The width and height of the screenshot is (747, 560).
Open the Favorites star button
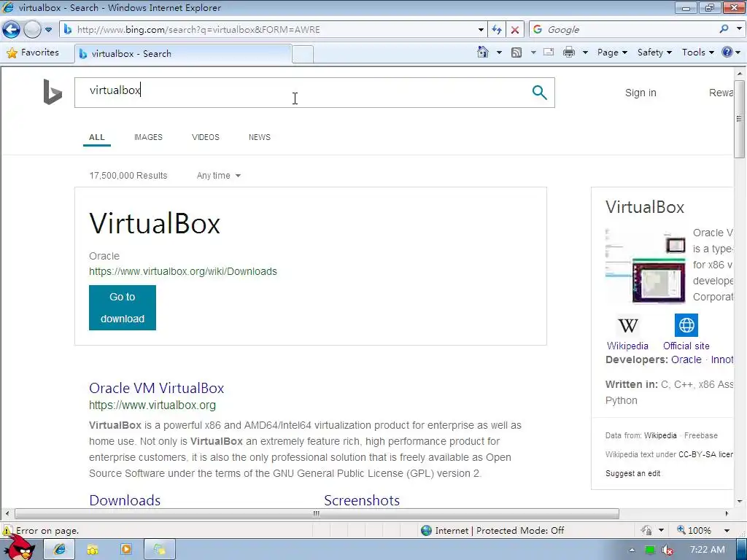tap(33, 52)
